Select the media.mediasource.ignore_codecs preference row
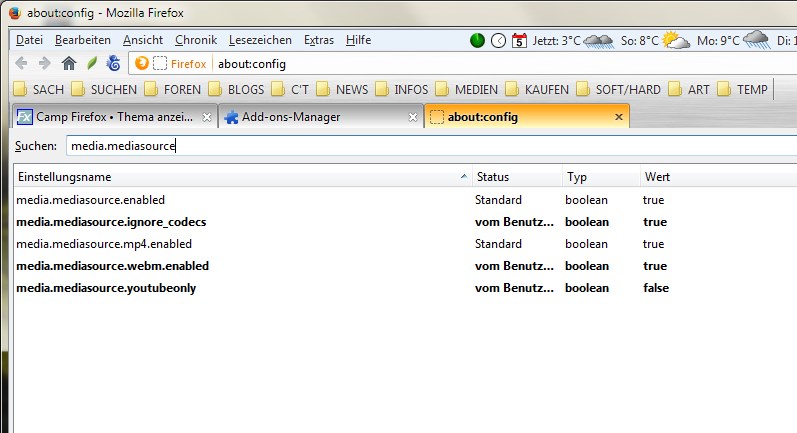This screenshot has height=433, width=797. point(405,222)
